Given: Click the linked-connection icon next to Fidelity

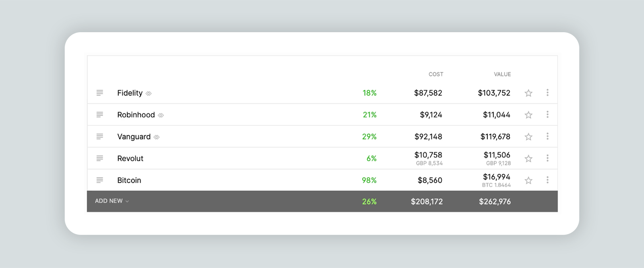Looking at the screenshot, I should 149,93.
